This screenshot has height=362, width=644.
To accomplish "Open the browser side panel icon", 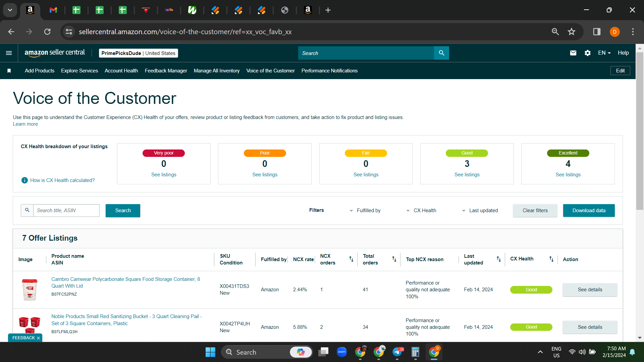I will [597, 32].
